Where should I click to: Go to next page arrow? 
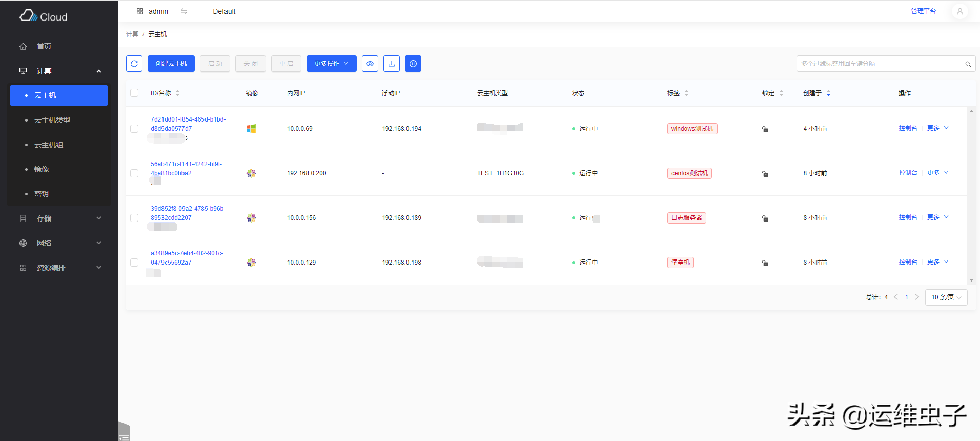tap(917, 297)
